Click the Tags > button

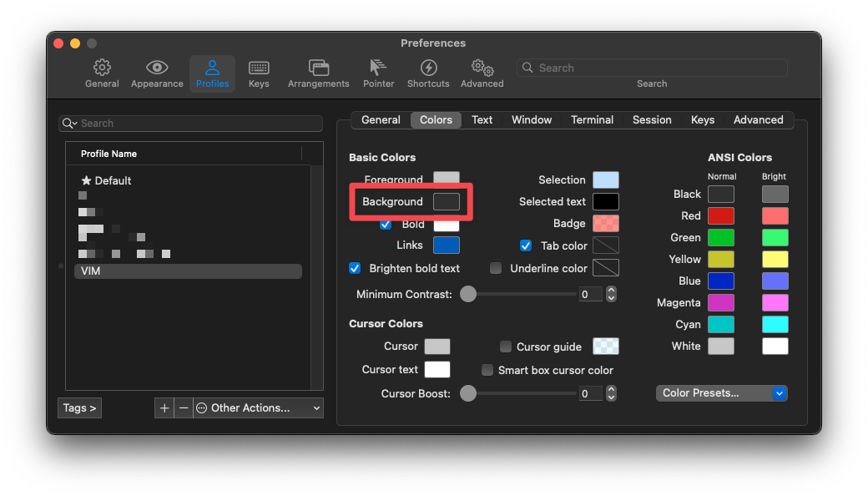80,407
